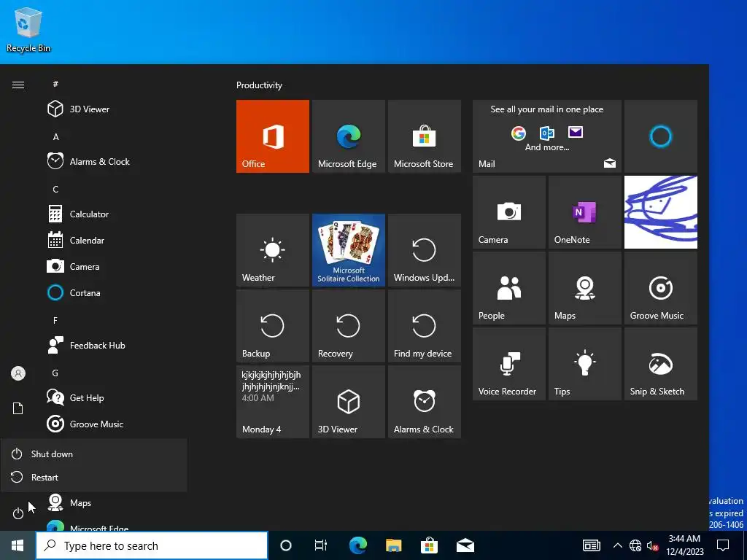Viewport: 747px width, 560px height.
Task: Open Task View on the taskbar
Action: [x=321, y=545]
